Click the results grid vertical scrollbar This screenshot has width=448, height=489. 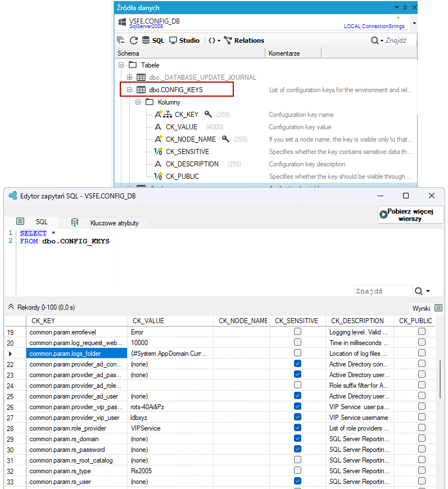[x=440, y=379]
